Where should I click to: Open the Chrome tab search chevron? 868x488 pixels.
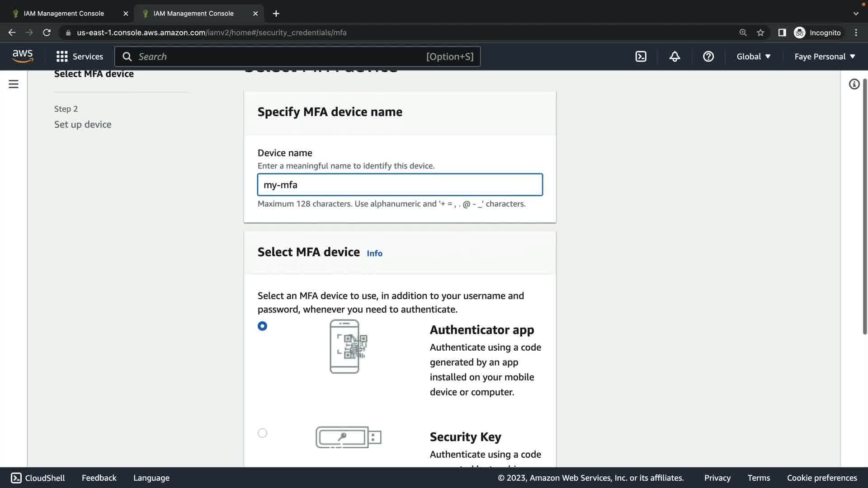(x=855, y=14)
